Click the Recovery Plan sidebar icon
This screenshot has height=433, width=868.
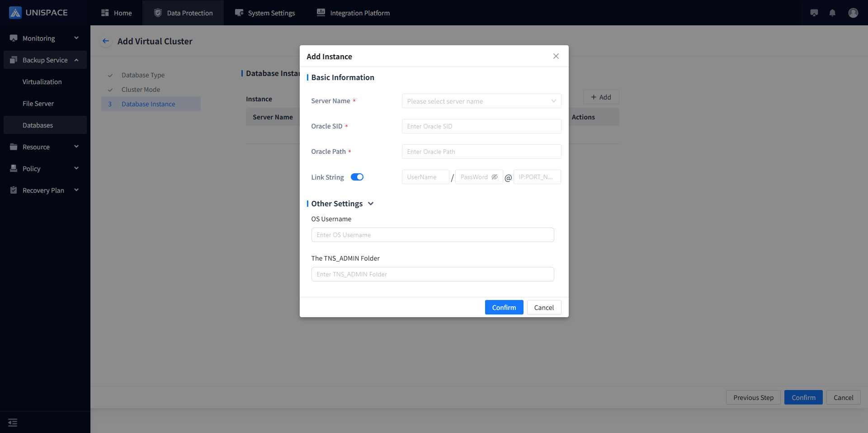[14, 190]
